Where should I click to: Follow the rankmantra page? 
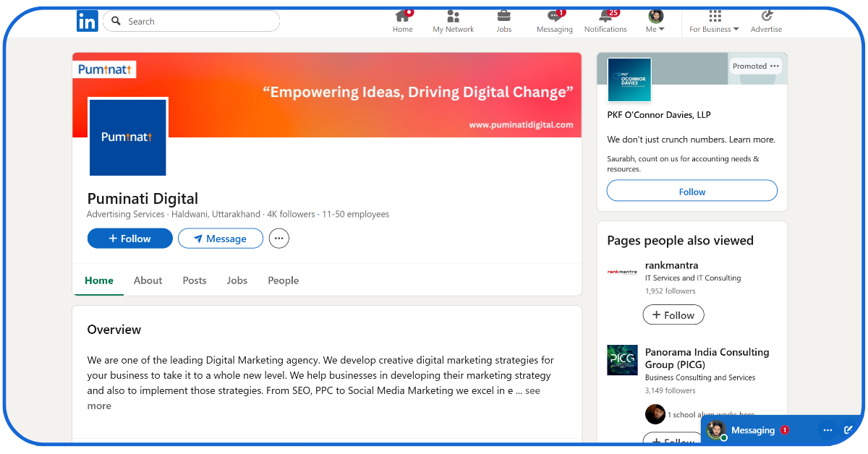pos(673,315)
